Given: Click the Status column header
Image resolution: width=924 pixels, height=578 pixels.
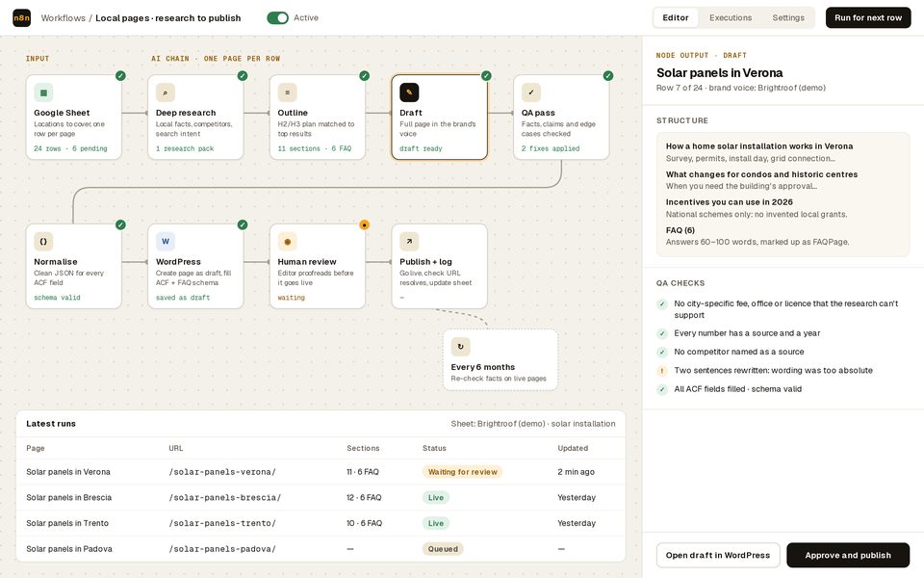Looking at the screenshot, I should pos(434,448).
